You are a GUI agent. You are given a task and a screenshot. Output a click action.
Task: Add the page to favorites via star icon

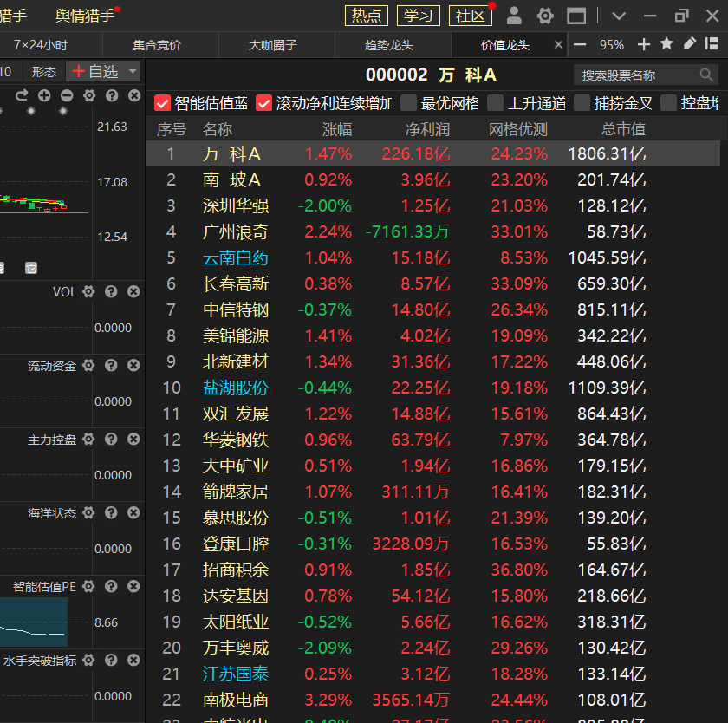[x=666, y=44]
